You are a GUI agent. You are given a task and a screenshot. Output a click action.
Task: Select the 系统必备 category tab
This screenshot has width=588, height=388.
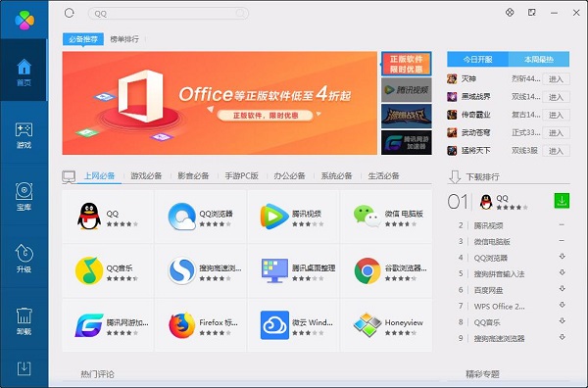click(336, 175)
